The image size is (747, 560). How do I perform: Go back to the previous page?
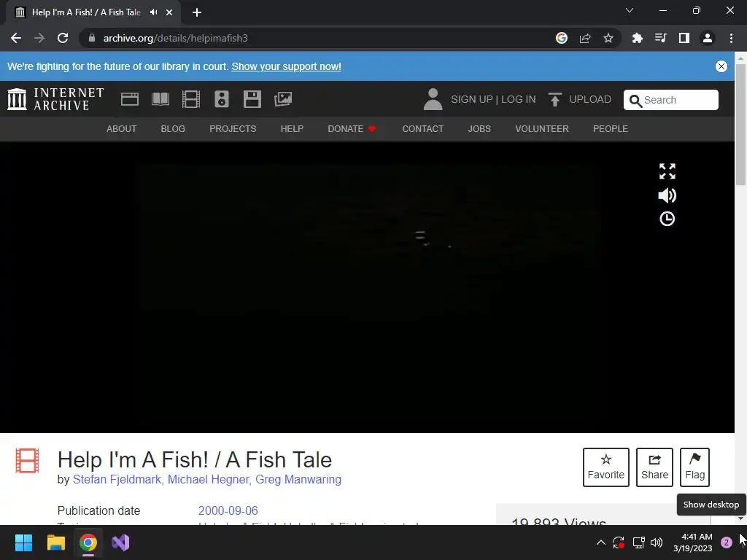point(16,38)
